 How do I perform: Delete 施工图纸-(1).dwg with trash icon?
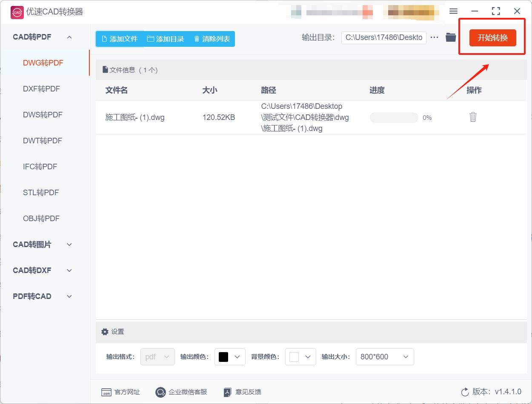pyautogui.click(x=473, y=116)
